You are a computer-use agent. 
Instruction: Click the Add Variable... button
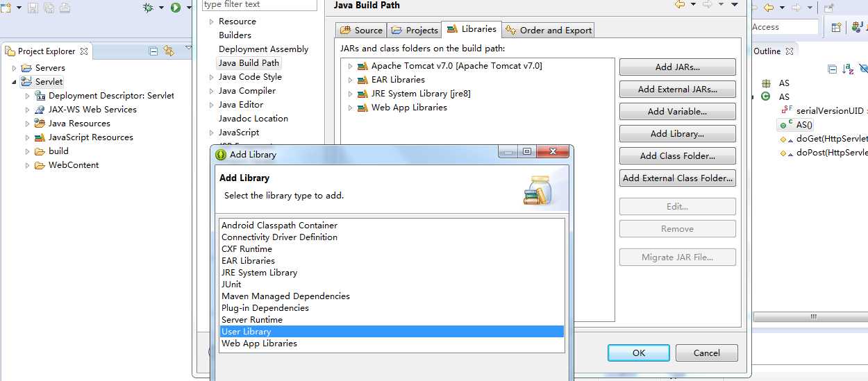tap(677, 112)
